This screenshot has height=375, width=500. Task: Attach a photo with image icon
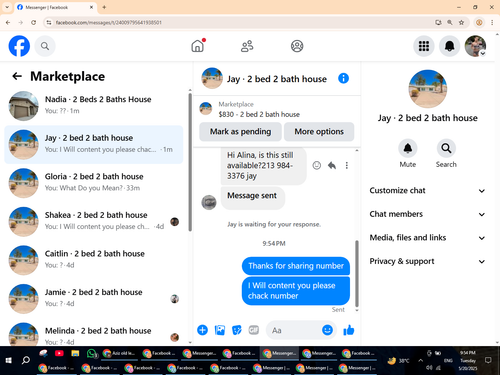tap(220, 330)
